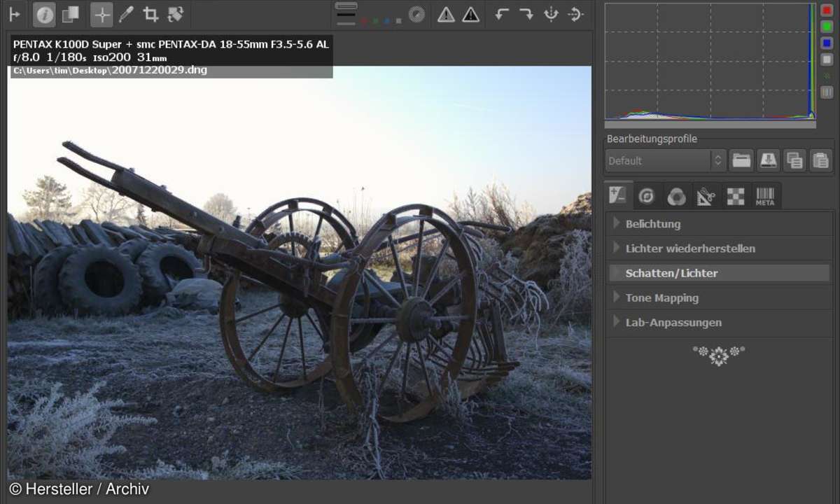This screenshot has height=504, width=840.
Task: Select the white balance picker tool
Action: 126,14
